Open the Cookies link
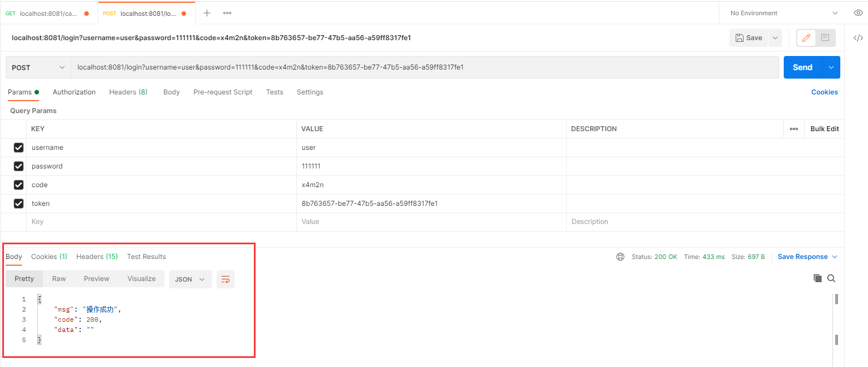Screen dimensions: 868x367 [x=824, y=92]
